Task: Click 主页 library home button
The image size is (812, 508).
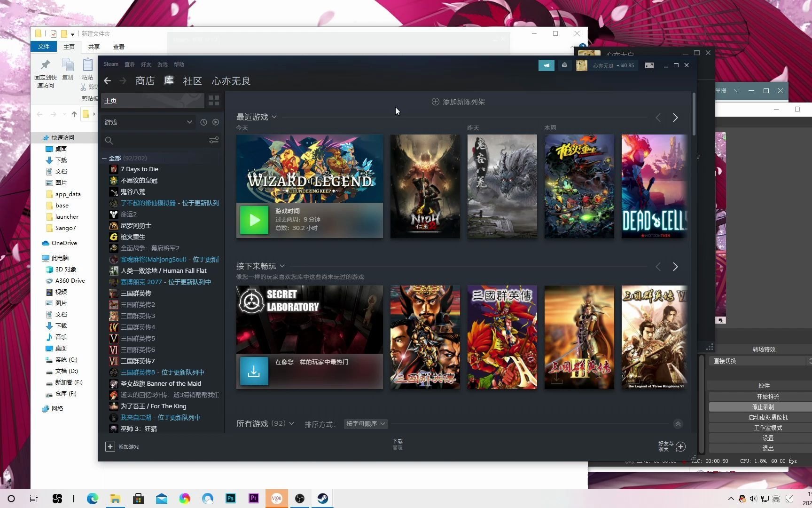Action: 153,101
